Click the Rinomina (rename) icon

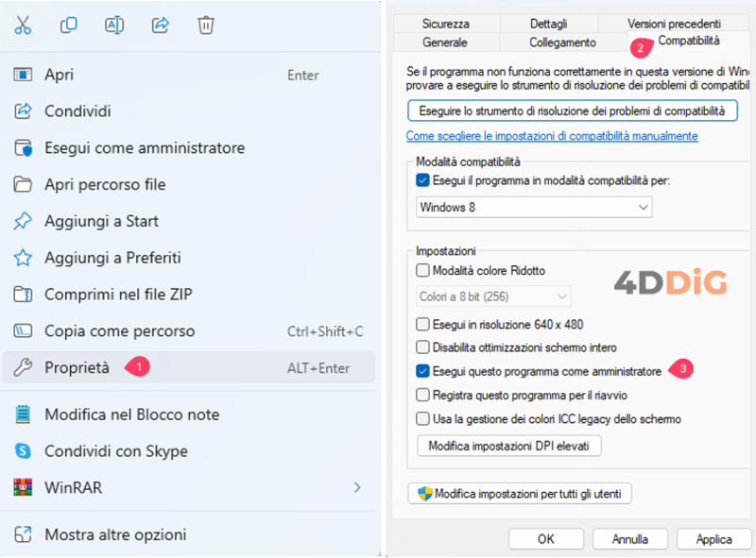[x=114, y=25]
